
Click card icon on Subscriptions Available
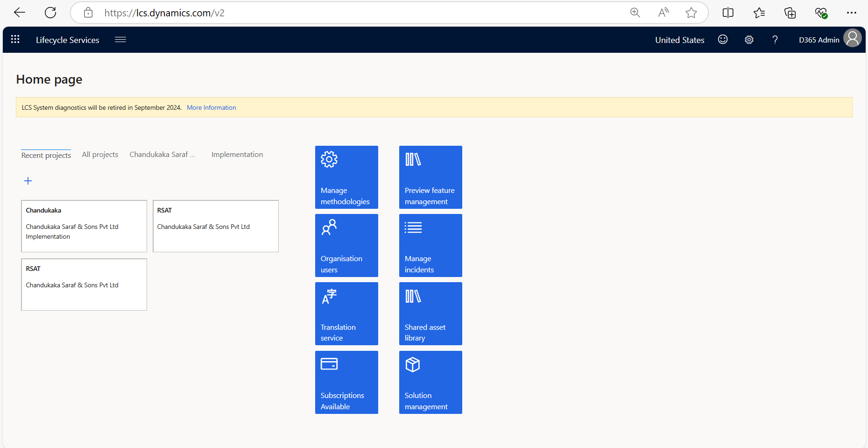click(329, 363)
